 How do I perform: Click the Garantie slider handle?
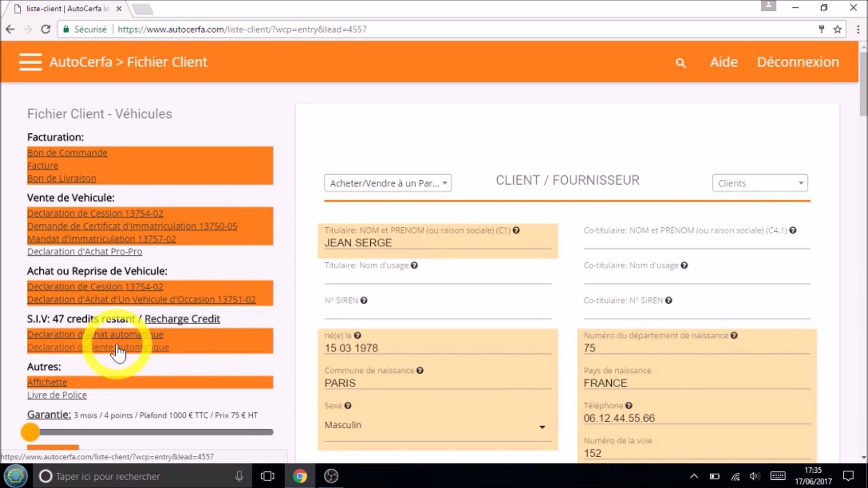point(30,432)
